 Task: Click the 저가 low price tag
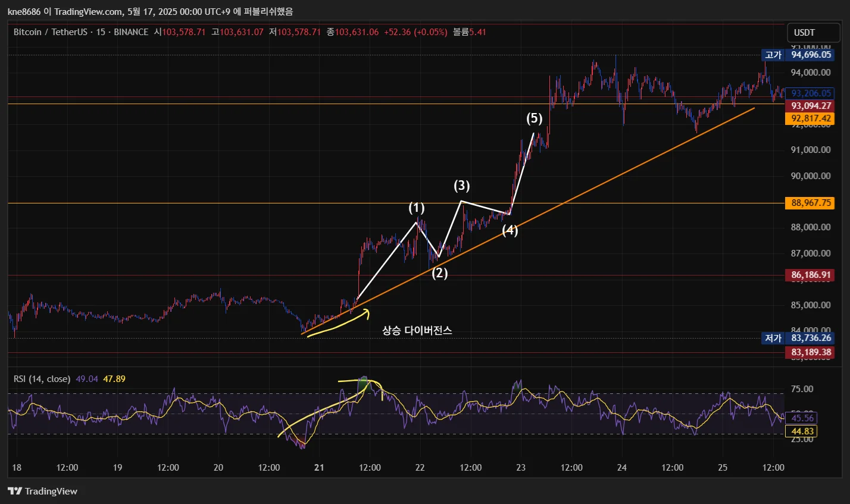(773, 338)
